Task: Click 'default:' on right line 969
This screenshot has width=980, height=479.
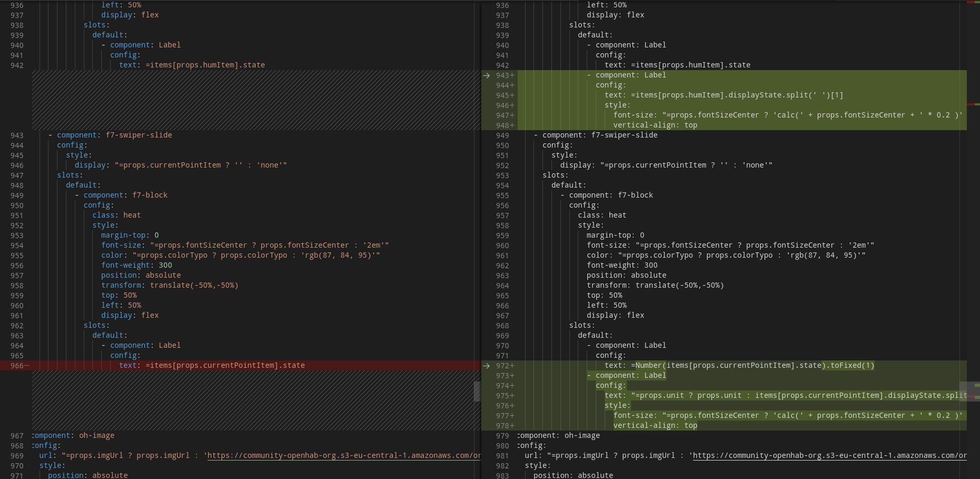Action: [x=595, y=336]
